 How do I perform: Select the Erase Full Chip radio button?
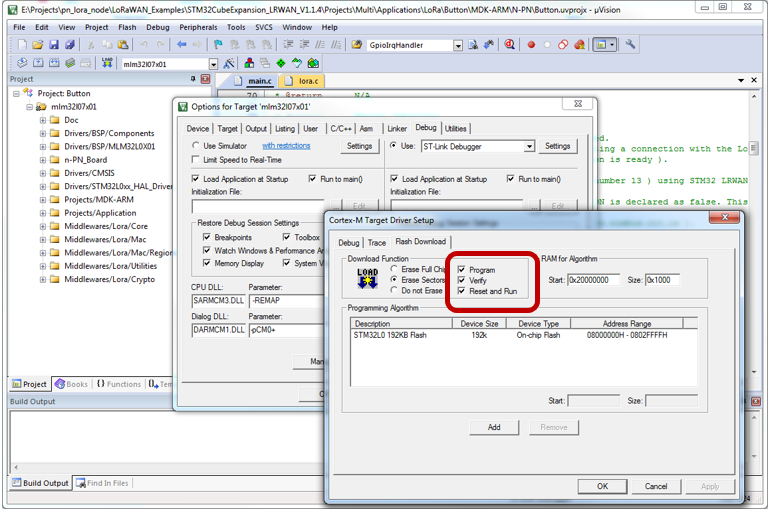coord(394,269)
